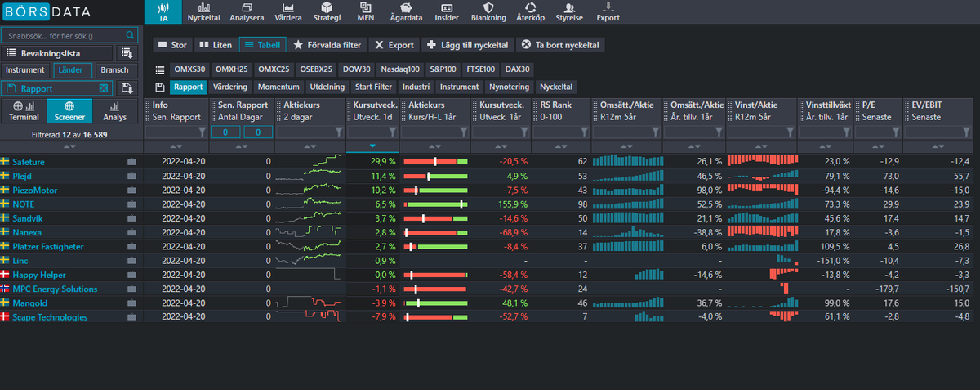
Task: Click the briefcase icon on Safeture row
Action: (131, 162)
